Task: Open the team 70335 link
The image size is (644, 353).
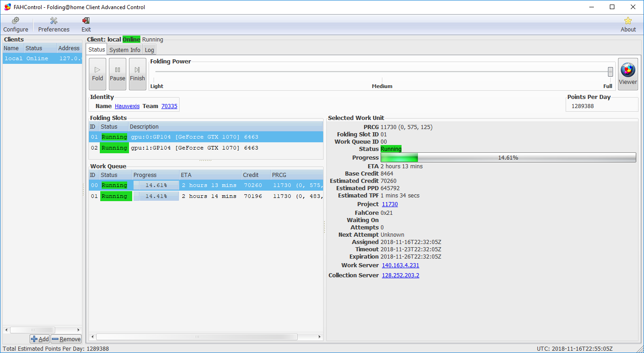Action: 169,106
